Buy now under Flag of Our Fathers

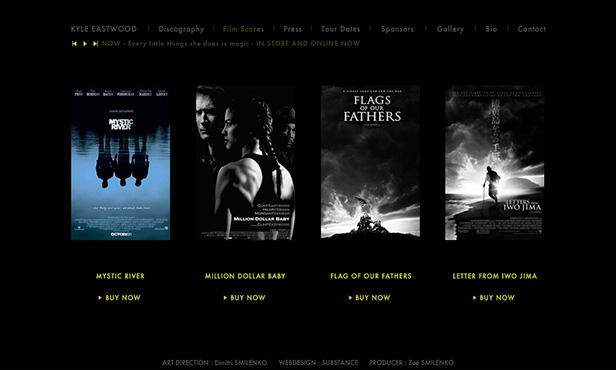coord(369,298)
